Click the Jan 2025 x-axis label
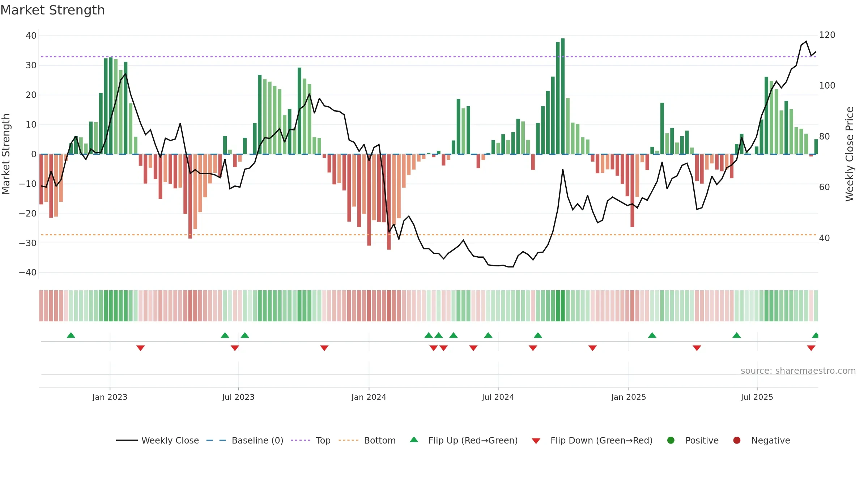This screenshot has height=488, width=868. (x=629, y=397)
